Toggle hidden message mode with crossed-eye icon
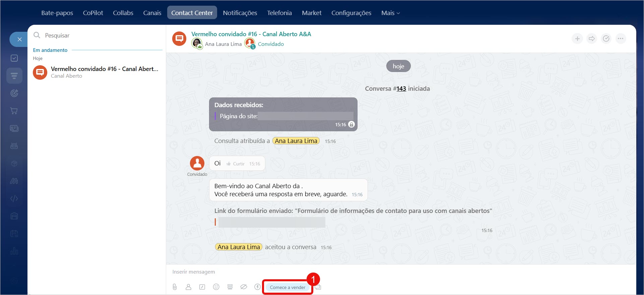The image size is (644, 295). tap(244, 287)
